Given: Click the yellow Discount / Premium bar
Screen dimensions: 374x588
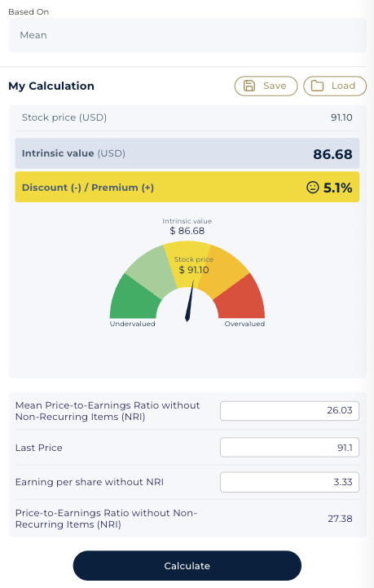Looking at the screenshot, I should click(x=187, y=187).
